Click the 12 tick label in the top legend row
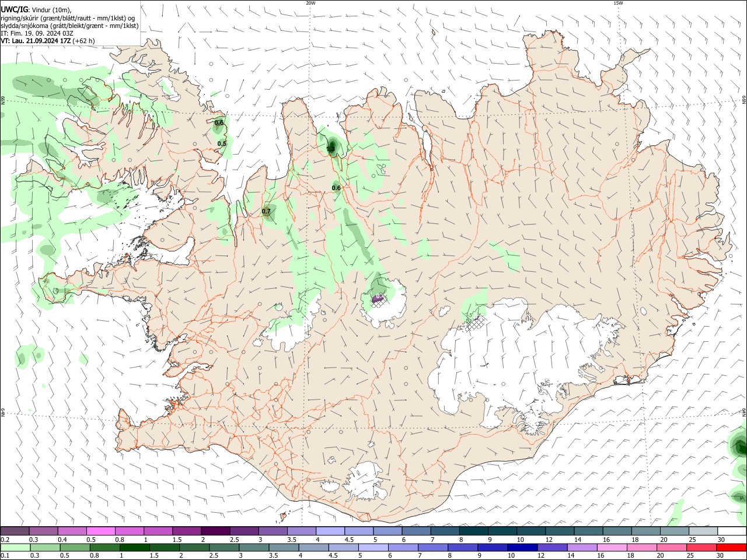This screenshot has height=560, width=747. [x=550, y=540]
